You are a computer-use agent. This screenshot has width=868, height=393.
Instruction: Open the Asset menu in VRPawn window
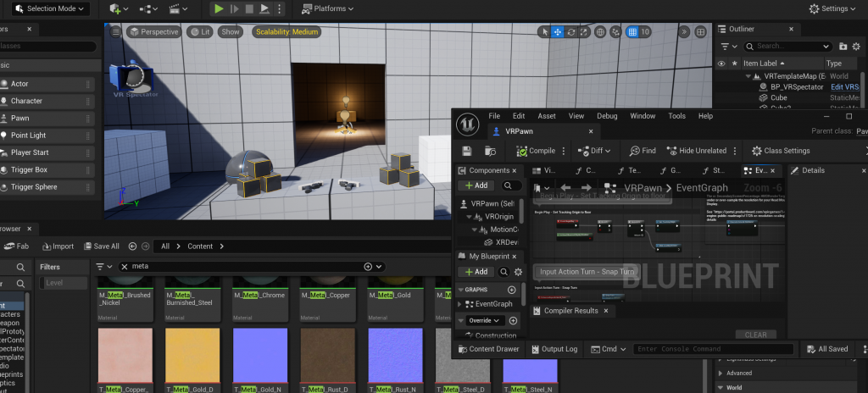(547, 116)
